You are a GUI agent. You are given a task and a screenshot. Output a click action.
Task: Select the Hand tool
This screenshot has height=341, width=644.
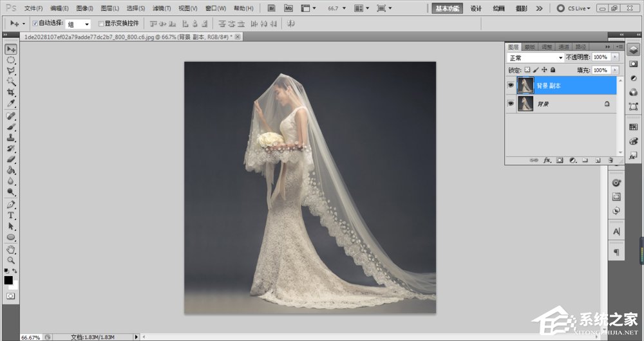(11, 249)
